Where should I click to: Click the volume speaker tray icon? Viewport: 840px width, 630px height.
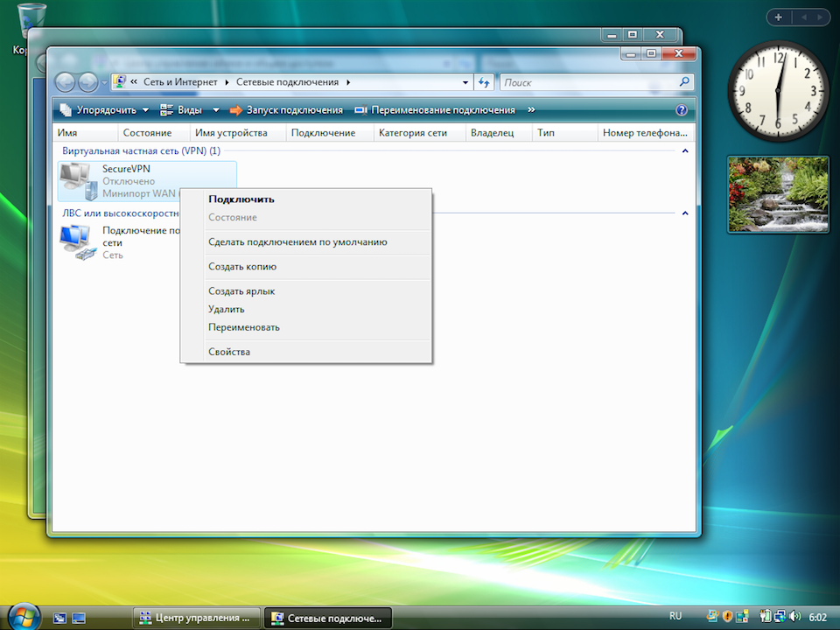[794, 617]
